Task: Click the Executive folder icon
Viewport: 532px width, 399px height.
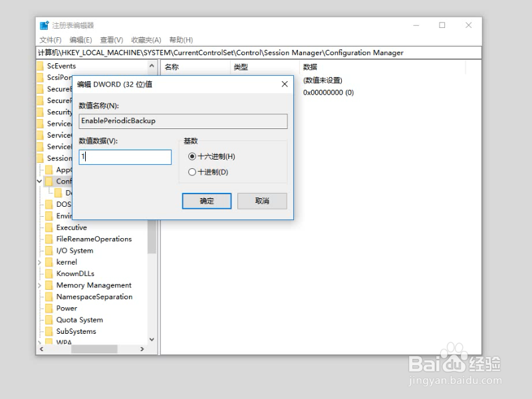Action: 51,227
